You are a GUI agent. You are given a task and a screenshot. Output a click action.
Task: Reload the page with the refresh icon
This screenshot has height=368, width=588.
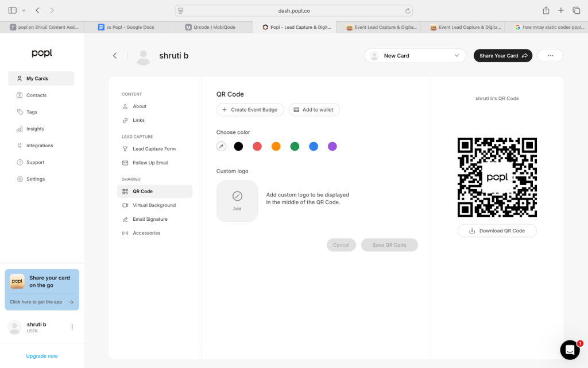tap(408, 10)
